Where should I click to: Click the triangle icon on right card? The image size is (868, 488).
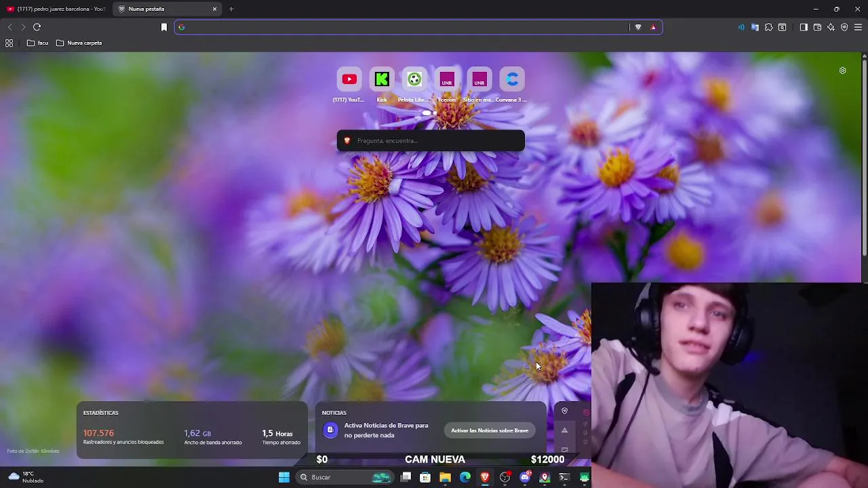click(564, 430)
